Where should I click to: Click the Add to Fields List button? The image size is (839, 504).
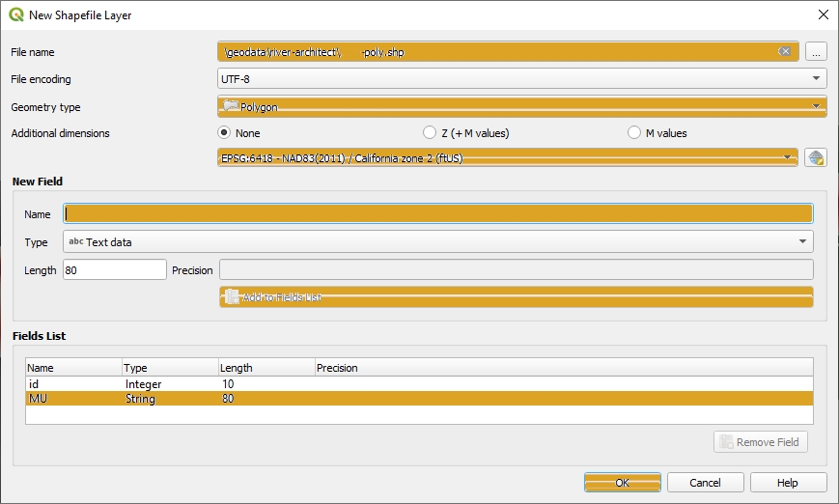516,296
